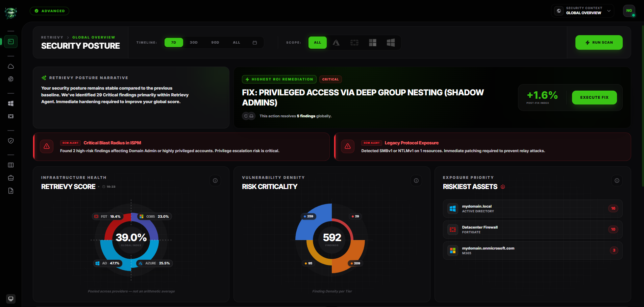Click the globe icon in Security Context
The image size is (644, 307).
(x=559, y=11)
